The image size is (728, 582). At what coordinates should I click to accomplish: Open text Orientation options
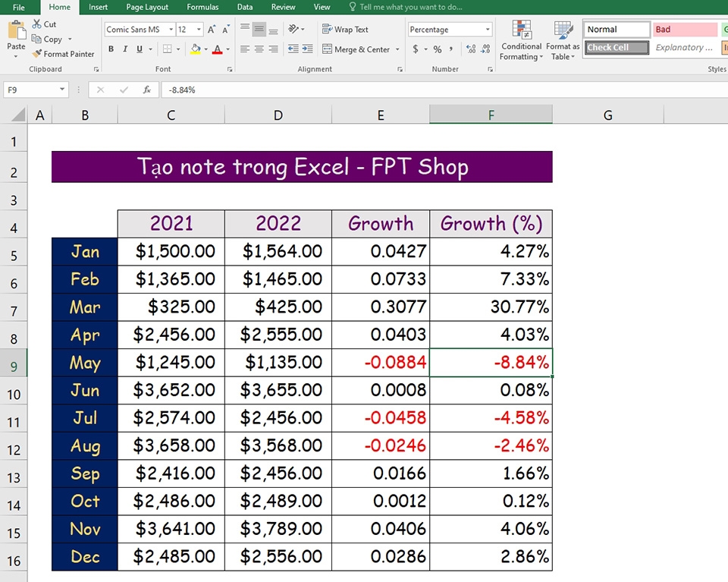pyautogui.click(x=293, y=30)
